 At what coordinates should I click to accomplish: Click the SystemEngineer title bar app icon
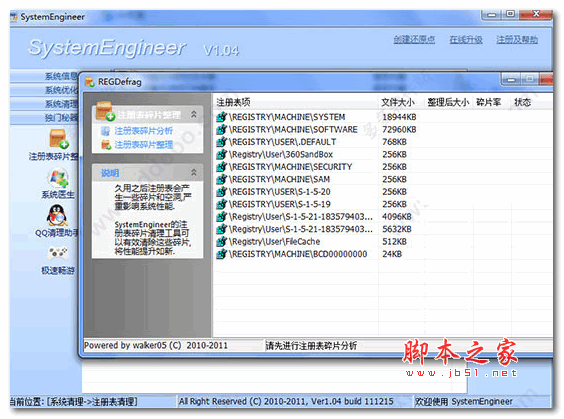point(14,17)
